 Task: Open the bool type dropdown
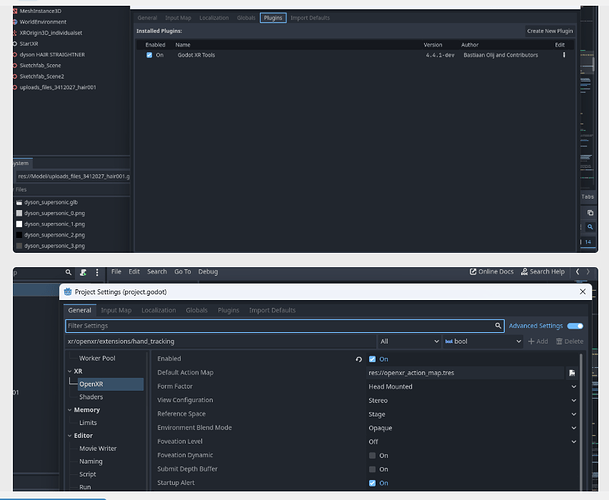pyautogui.click(x=483, y=341)
